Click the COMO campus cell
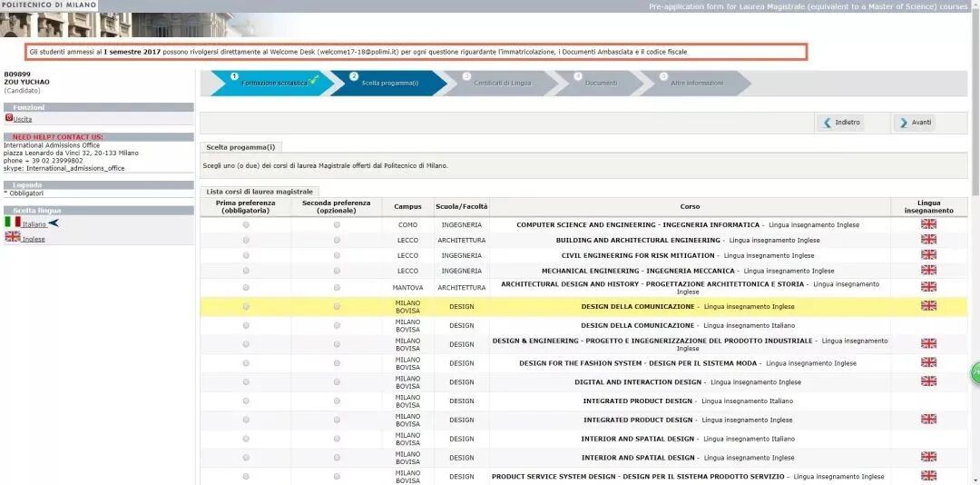The image size is (980, 485). 407,224
